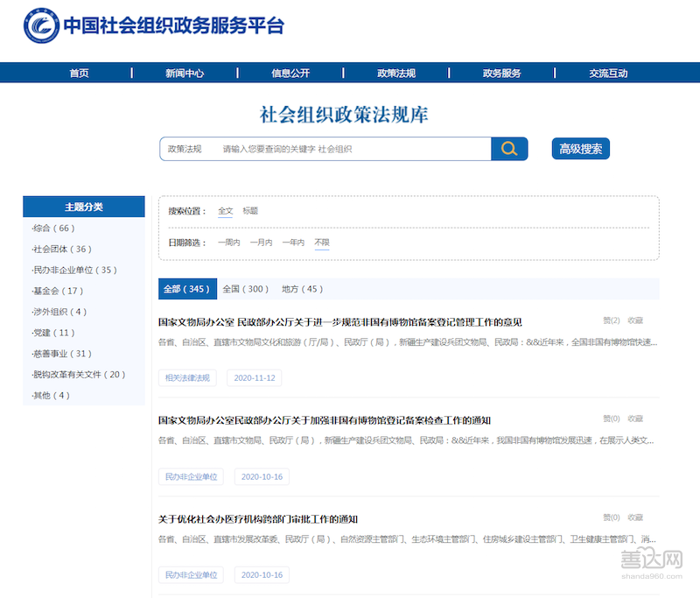The height and width of the screenshot is (598, 700).
Task: Filter results by 一年内 date range
Action: pos(293,243)
